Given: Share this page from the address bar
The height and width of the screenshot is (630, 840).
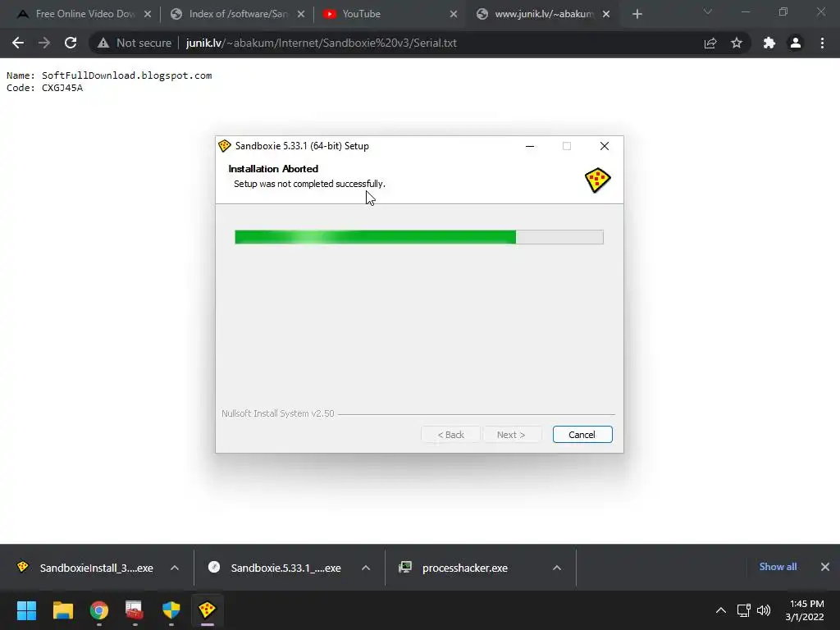Looking at the screenshot, I should click(710, 43).
